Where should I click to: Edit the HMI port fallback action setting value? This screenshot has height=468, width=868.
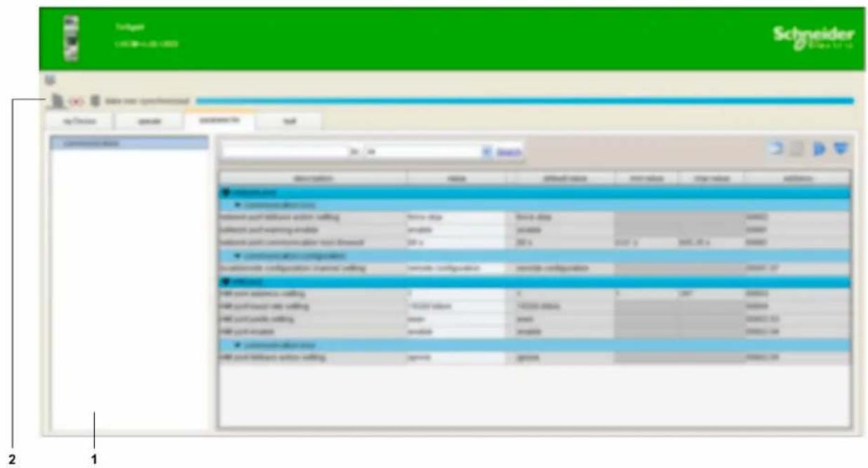point(456,357)
